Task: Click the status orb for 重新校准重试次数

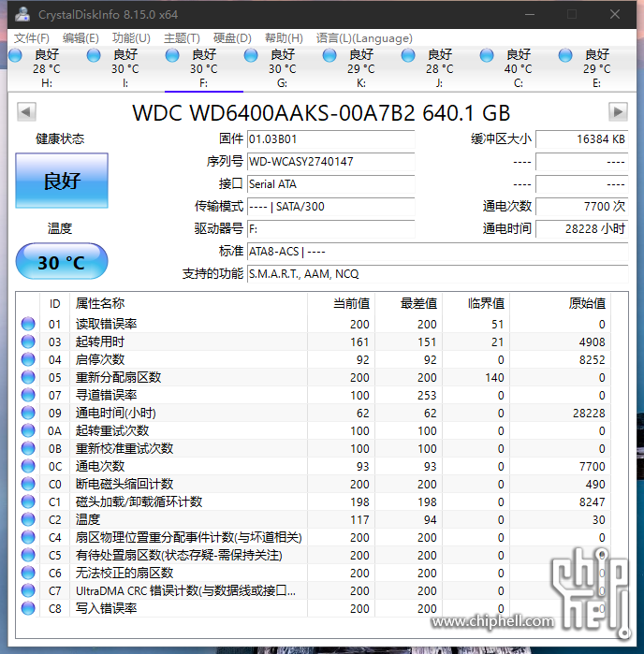Action: (x=28, y=448)
